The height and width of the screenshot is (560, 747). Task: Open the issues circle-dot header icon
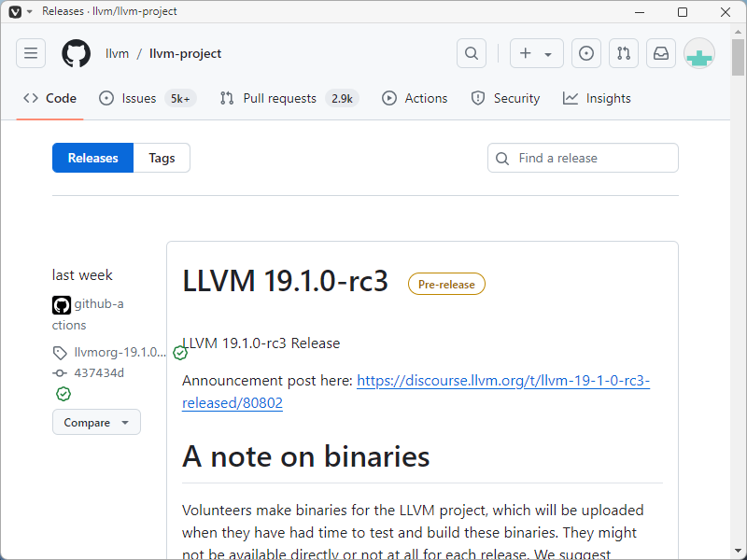pyautogui.click(x=586, y=53)
